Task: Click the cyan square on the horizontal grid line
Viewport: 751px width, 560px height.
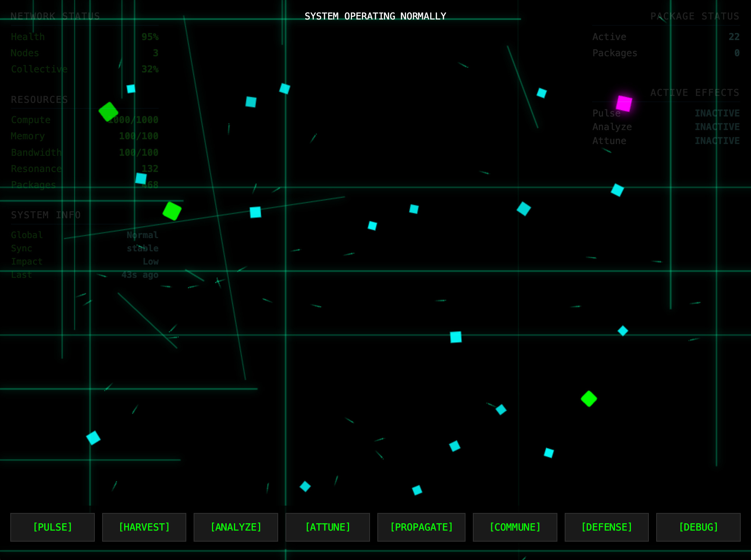Action: click(x=456, y=337)
